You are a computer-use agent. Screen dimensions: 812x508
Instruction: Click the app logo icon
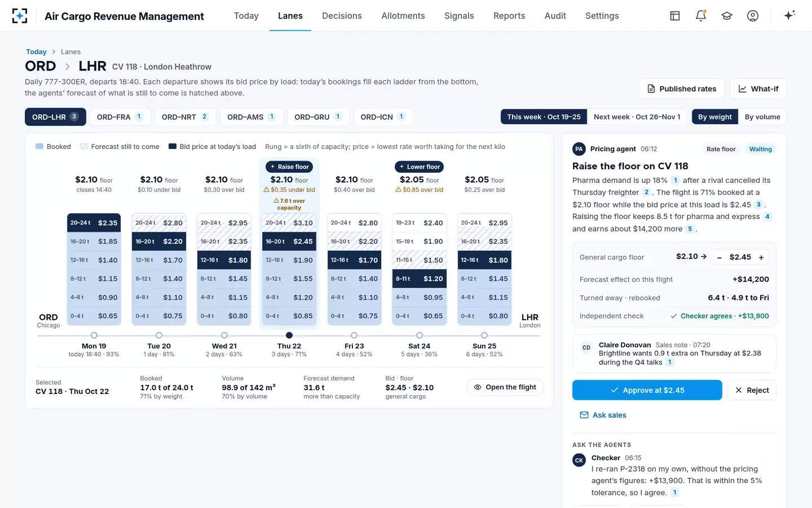coord(20,16)
